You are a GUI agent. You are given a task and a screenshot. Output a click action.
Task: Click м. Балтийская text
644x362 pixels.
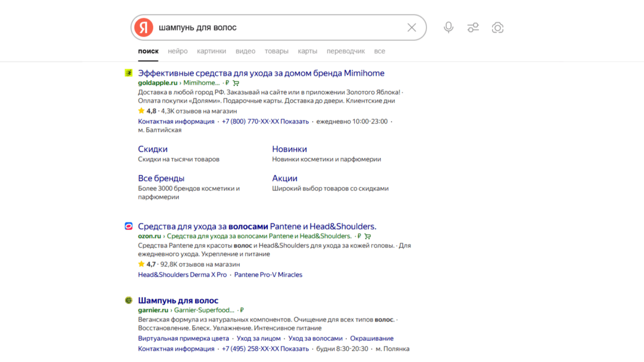160,130
